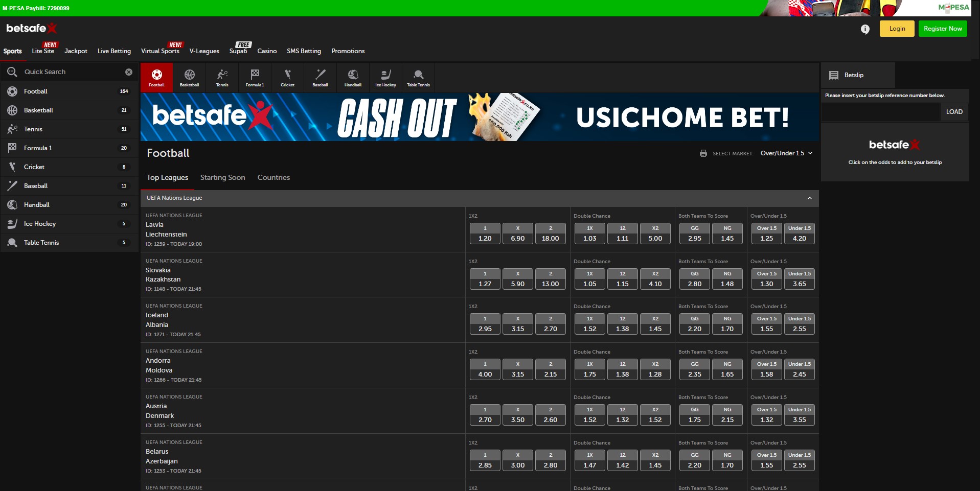This screenshot has height=491, width=980.
Task: Select Football icon in top sport bar
Action: point(156,78)
